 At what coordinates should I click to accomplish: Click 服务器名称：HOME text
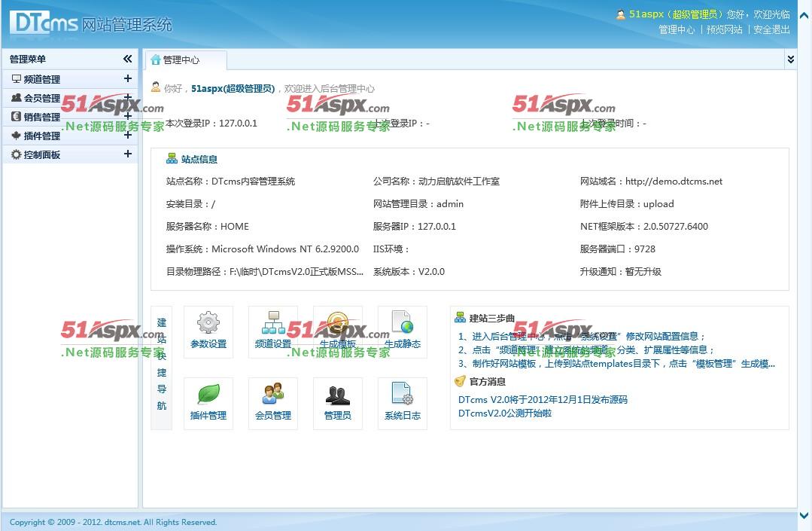coord(207,227)
